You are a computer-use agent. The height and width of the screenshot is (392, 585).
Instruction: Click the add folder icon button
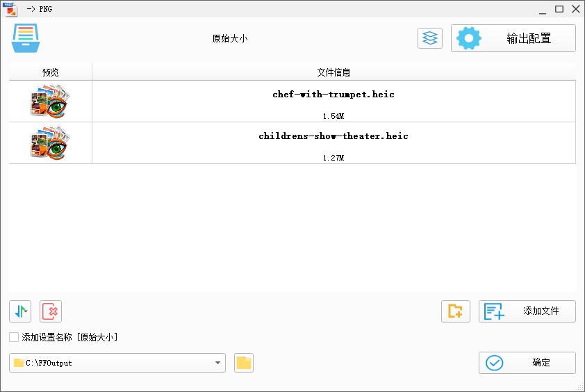pyautogui.click(x=456, y=311)
